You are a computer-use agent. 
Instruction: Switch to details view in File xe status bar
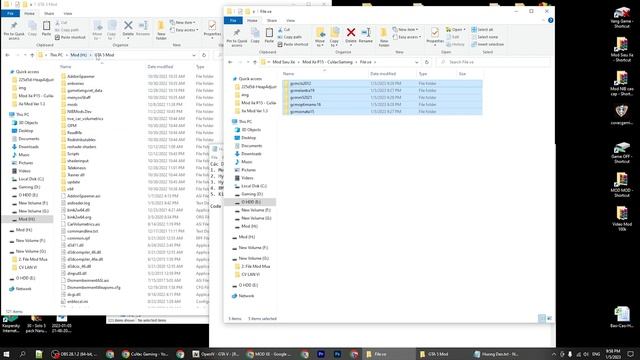542,318
